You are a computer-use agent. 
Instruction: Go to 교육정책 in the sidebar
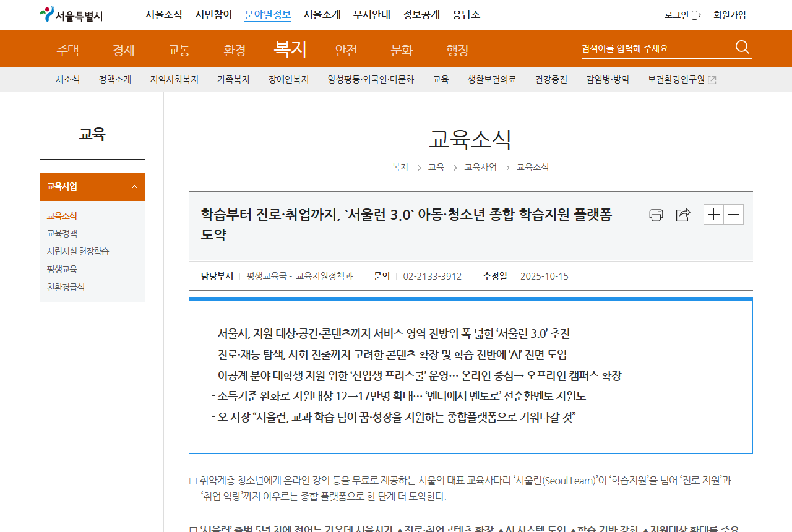click(62, 233)
